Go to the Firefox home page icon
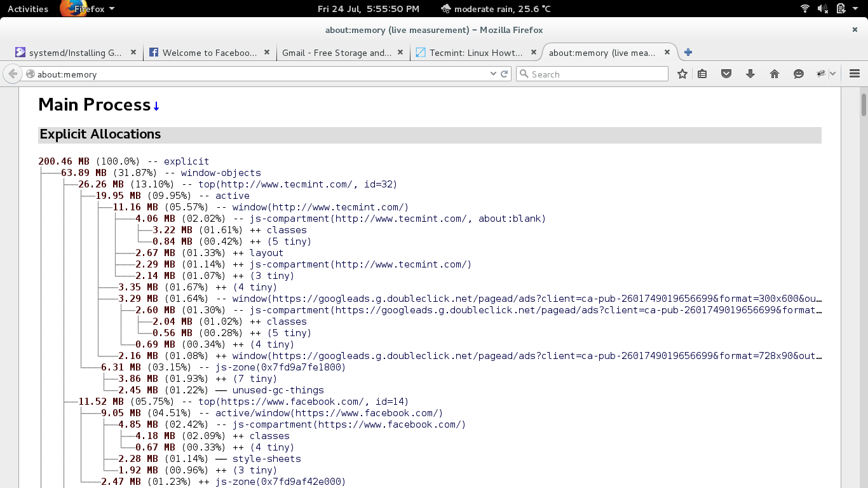 point(775,74)
